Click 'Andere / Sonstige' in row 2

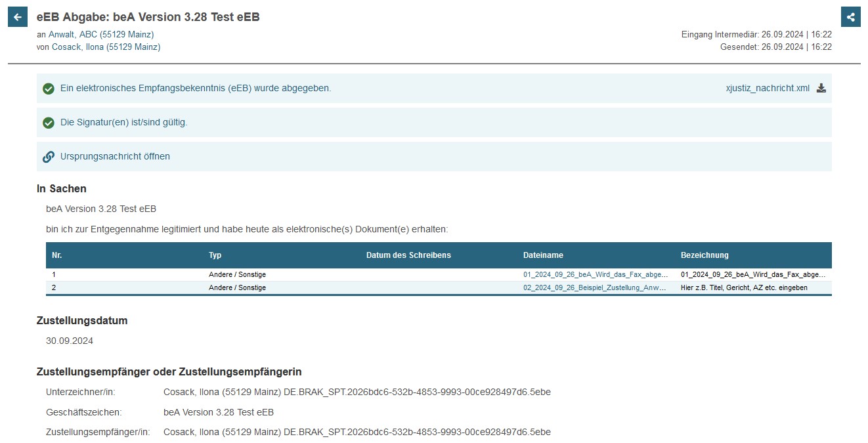[x=237, y=288]
